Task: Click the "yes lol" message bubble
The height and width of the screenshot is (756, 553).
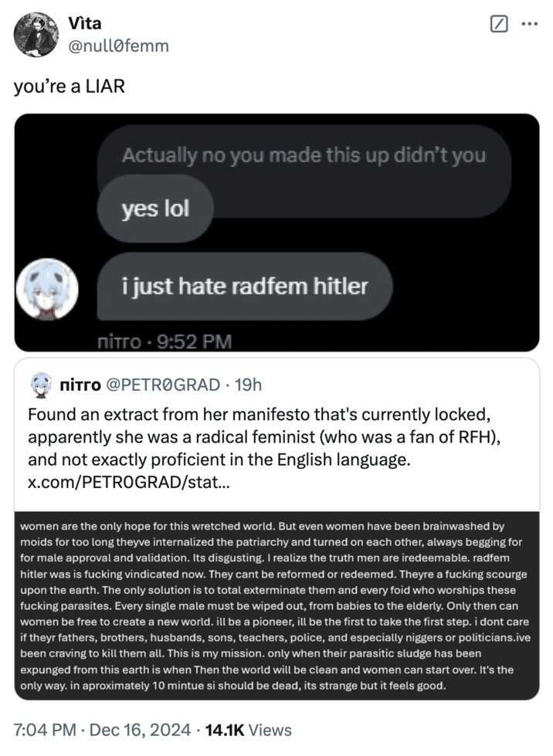Action: [155, 208]
